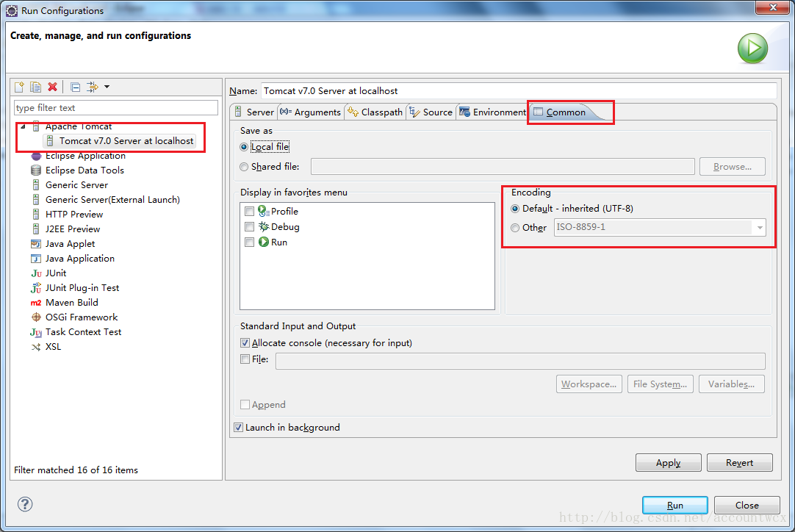Click the HTTP Preview icon
The height and width of the screenshot is (532, 795).
[36, 215]
